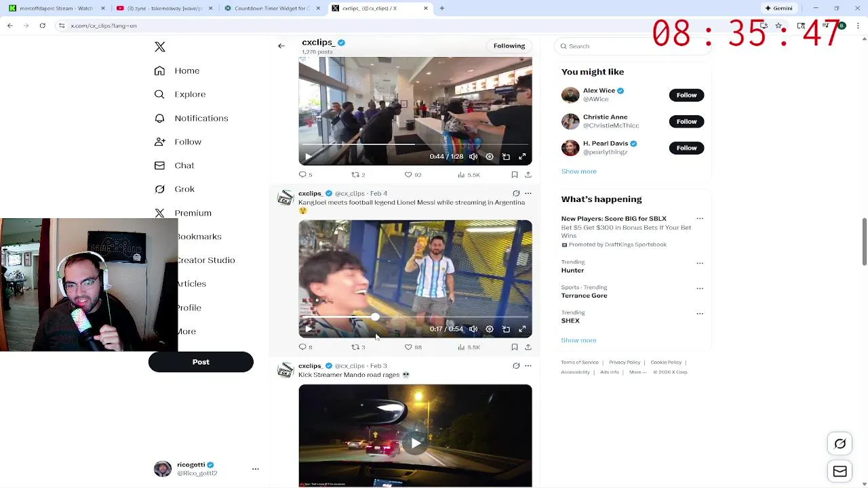Follow Alex Wice
Screen dimensions: 868x488
pyautogui.click(x=686, y=95)
